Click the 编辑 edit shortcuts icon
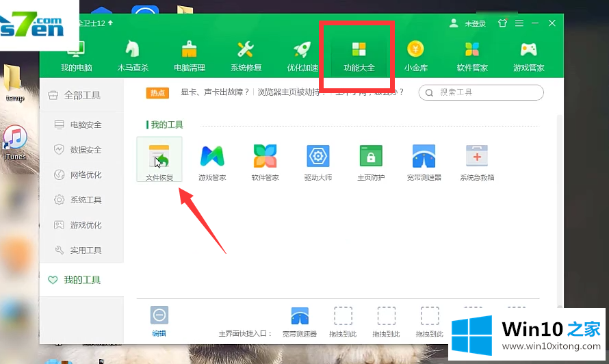The width and height of the screenshot is (609, 364). (x=159, y=321)
